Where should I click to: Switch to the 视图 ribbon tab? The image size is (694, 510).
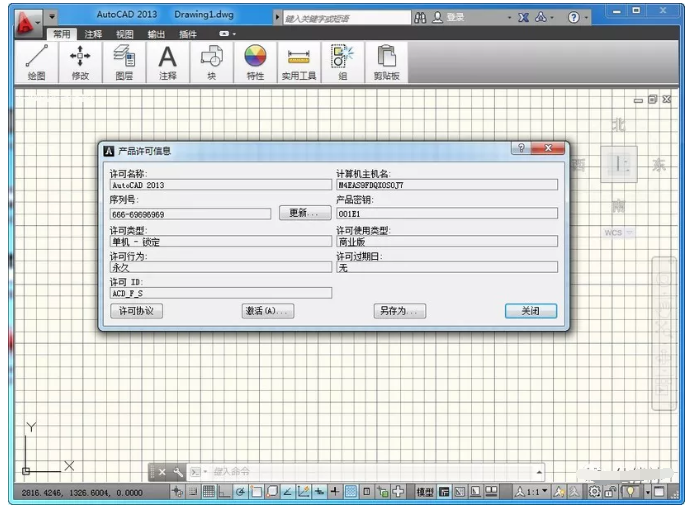pyautogui.click(x=125, y=34)
